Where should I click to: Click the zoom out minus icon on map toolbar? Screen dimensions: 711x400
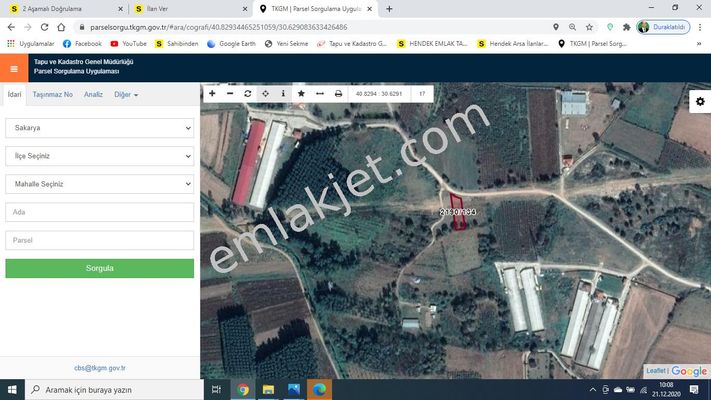coord(230,93)
